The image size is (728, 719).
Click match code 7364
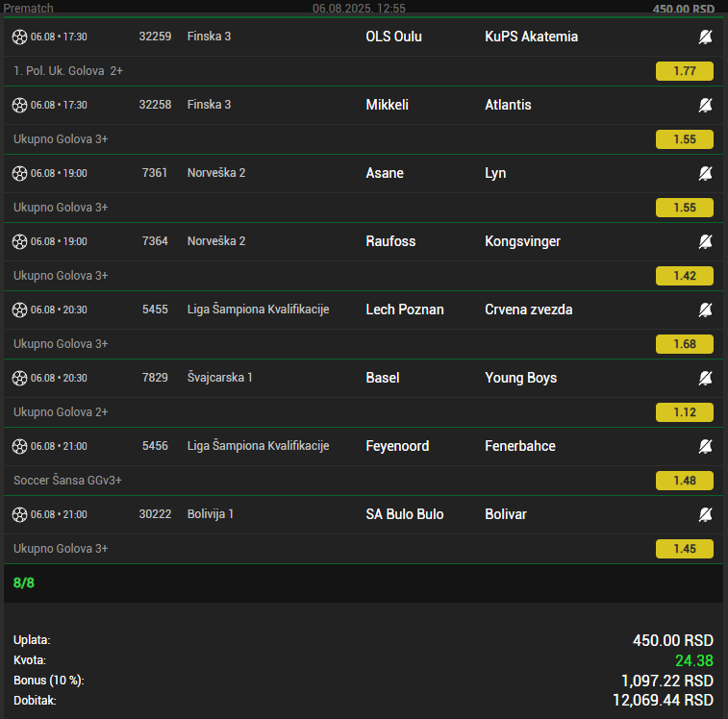(x=155, y=241)
